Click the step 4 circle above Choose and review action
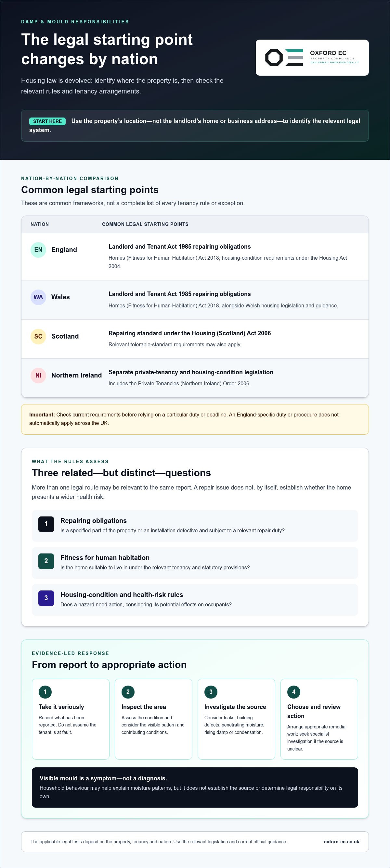Viewport: 390px width, 868px height. [x=293, y=692]
